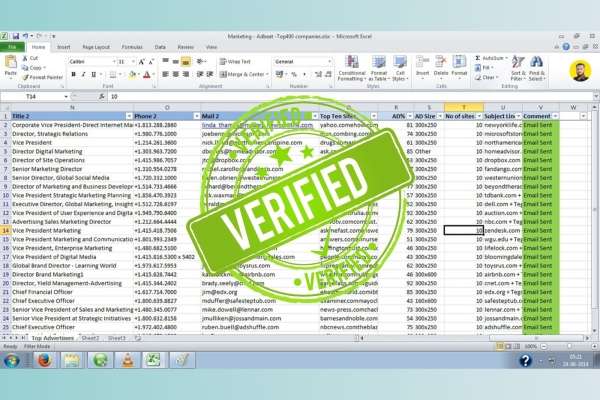Click the Save icon in Quick Access Toolbar

click(16, 36)
